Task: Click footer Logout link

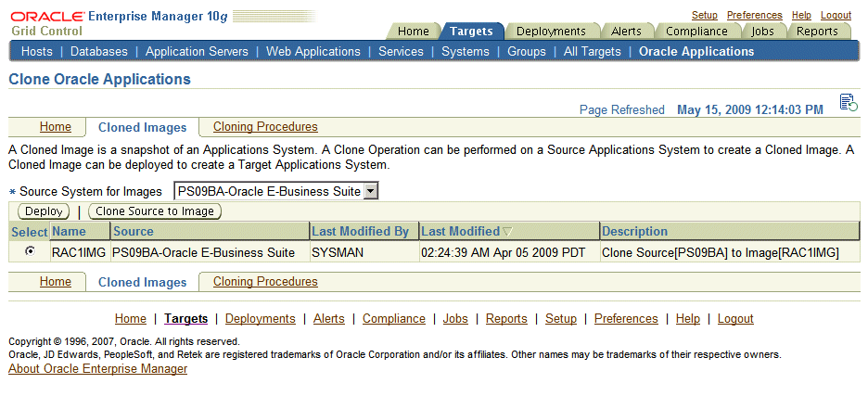Action: pos(735,318)
